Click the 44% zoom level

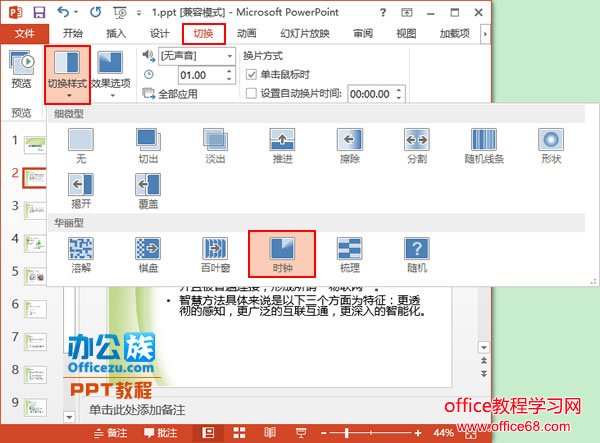pyautogui.click(x=443, y=433)
